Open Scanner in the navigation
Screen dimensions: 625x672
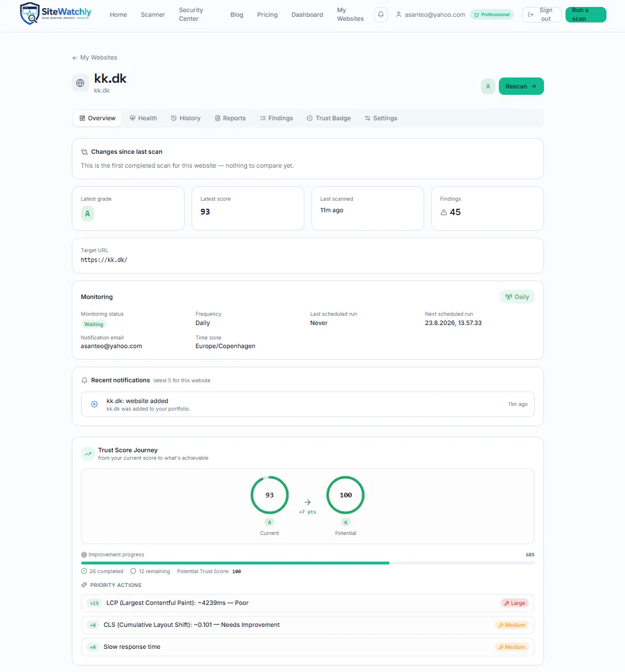pyautogui.click(x=153, y=14)
